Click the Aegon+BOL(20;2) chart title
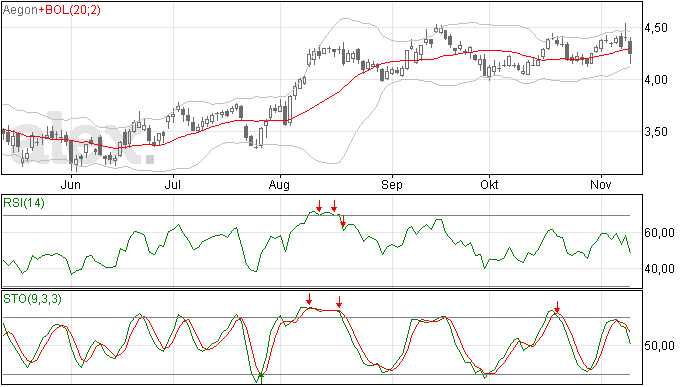 tap(52, 10)
